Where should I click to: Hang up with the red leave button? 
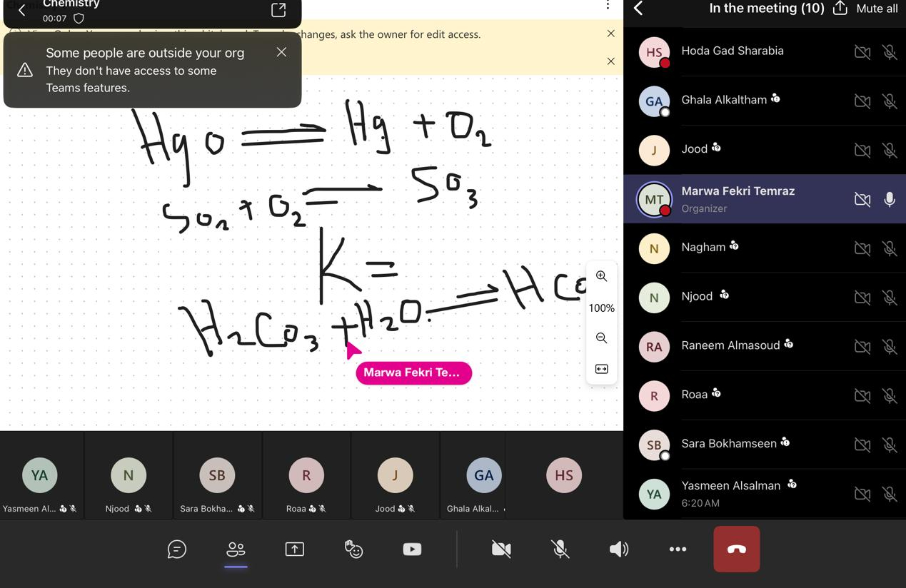pos(736,549)
